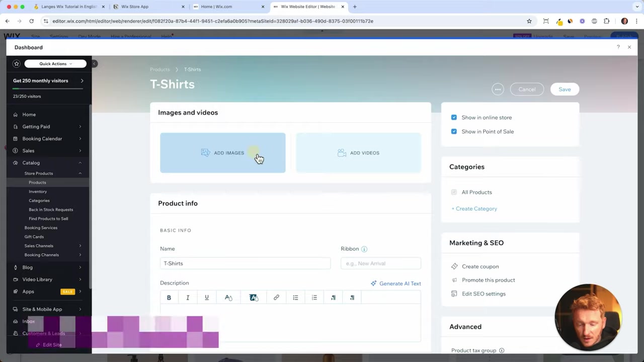The height and width of the screenshot is (362, 644).
Task: Open Categories under Store Products
Action: point(39,201)
